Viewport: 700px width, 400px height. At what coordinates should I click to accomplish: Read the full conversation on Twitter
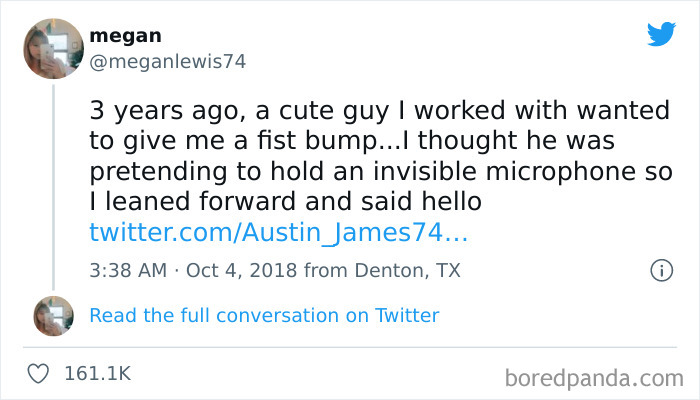(264, 316)
